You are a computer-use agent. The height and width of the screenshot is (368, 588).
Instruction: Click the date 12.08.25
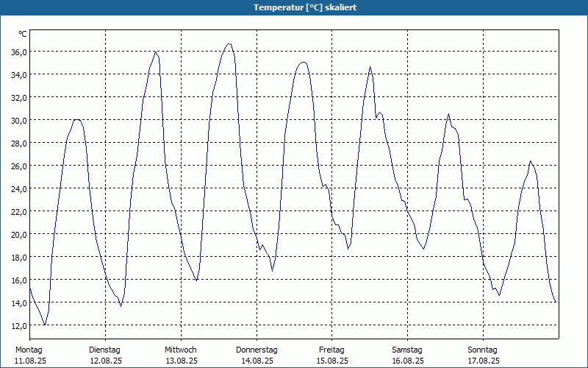106,361
